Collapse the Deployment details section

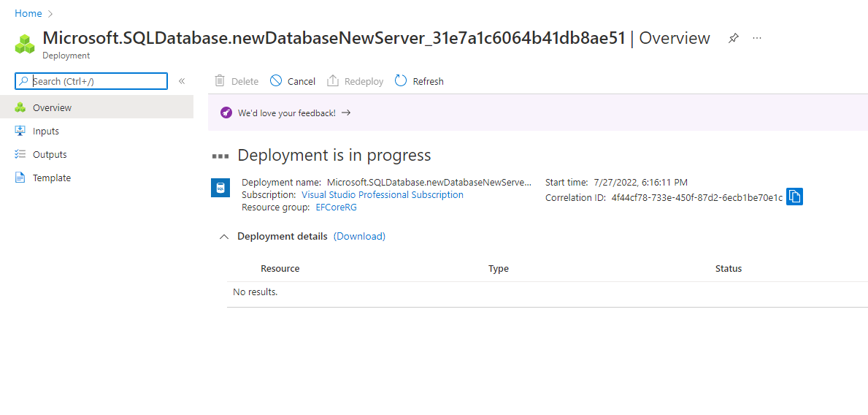[224, 237]
